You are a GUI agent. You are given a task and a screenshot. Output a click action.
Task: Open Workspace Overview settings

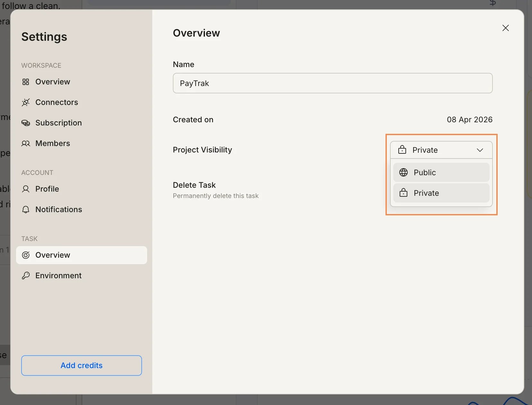(82, 82)
